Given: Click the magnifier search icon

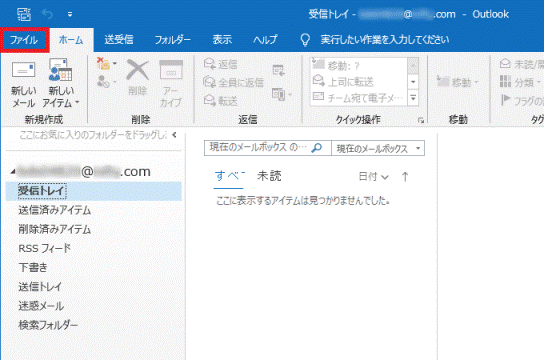Looking at the screenshot, I should click(316, 148).
